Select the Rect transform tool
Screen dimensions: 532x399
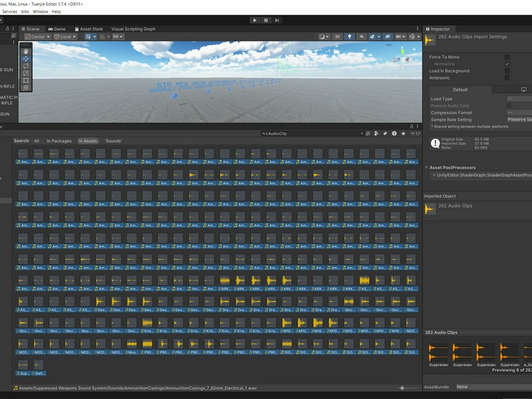[x=26, y=80]
